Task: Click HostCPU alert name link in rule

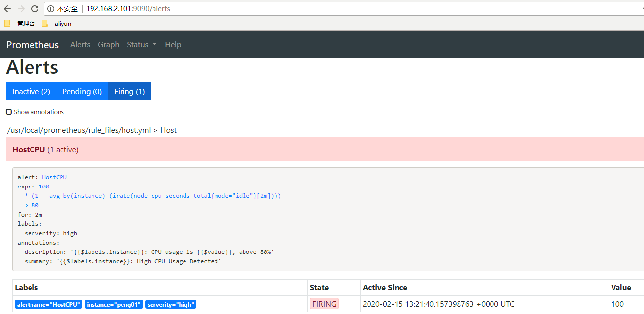Action: click(x=54, y=177)
